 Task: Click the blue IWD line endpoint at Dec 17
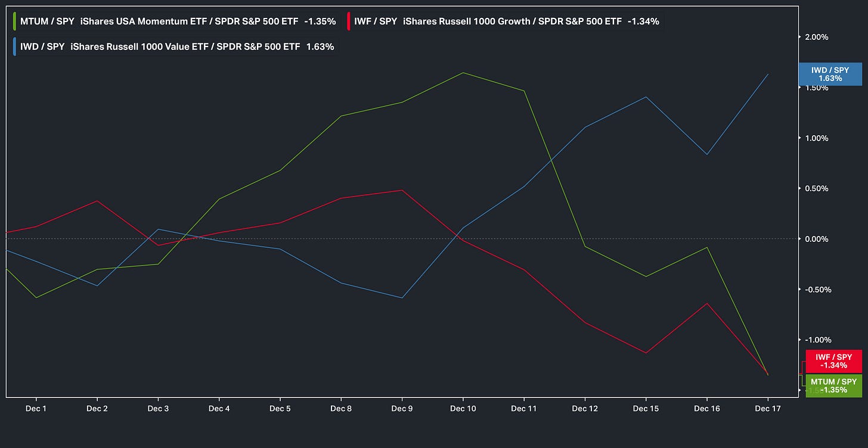pos(768,74)
